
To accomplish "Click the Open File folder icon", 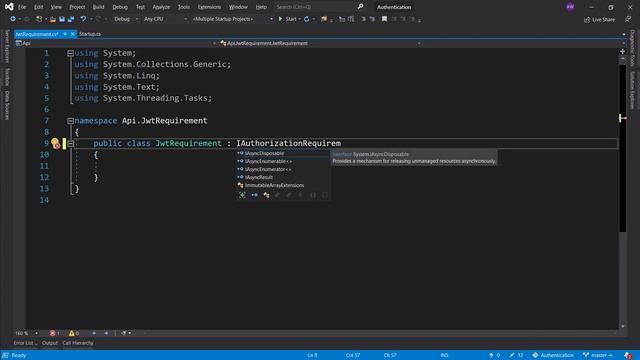I will click(x=52, y=19).
